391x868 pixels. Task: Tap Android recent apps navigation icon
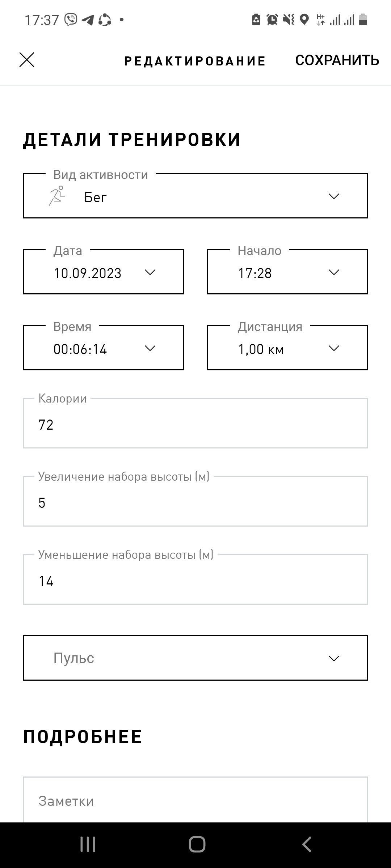88,845
